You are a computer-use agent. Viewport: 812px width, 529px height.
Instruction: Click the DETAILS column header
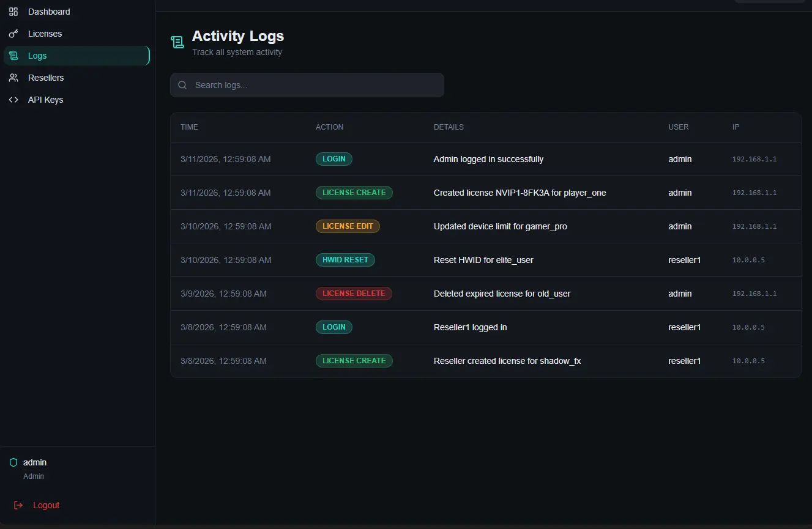click(449, 127)
